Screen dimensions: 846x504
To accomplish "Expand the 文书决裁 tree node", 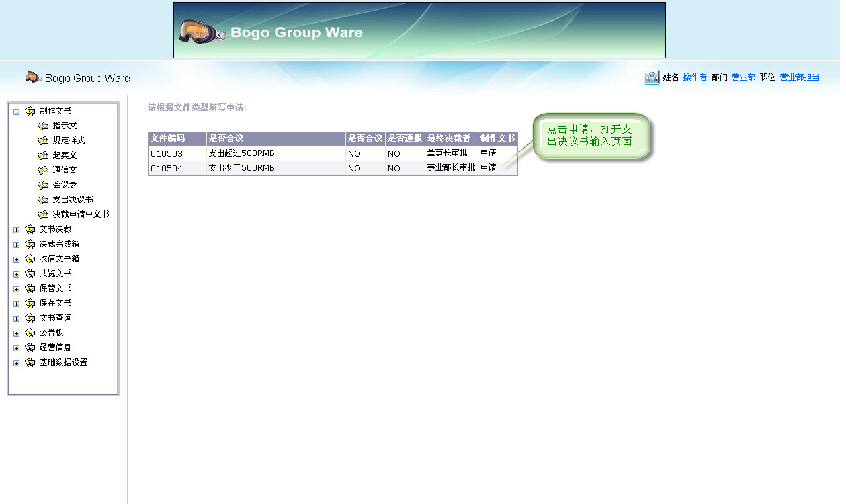I will 17,230.
